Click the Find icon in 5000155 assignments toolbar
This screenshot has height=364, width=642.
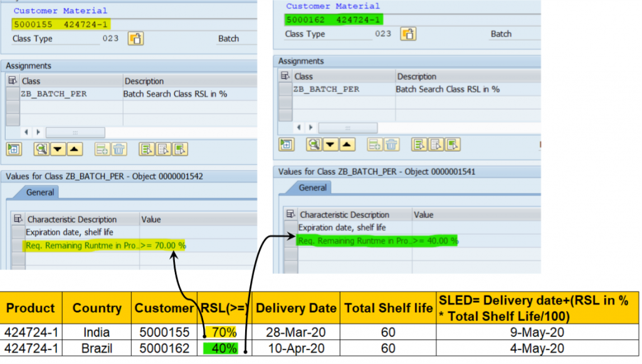[41, 149]
